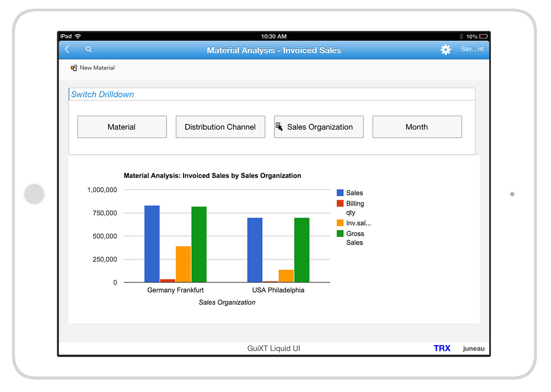Pick the green Gross Sales legend swatch
This screenshot has width=551, height=392.
point(340,234)
